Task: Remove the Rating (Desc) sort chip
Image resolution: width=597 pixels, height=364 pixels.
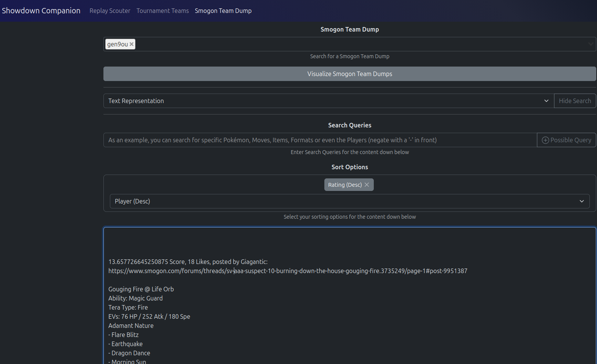Action: pos(367,185)
